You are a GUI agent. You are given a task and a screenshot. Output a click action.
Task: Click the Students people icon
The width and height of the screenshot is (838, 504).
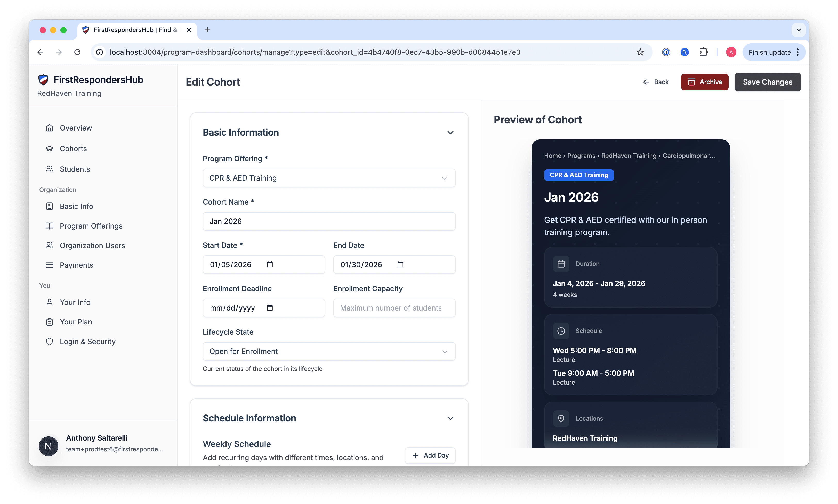point(50,169)
